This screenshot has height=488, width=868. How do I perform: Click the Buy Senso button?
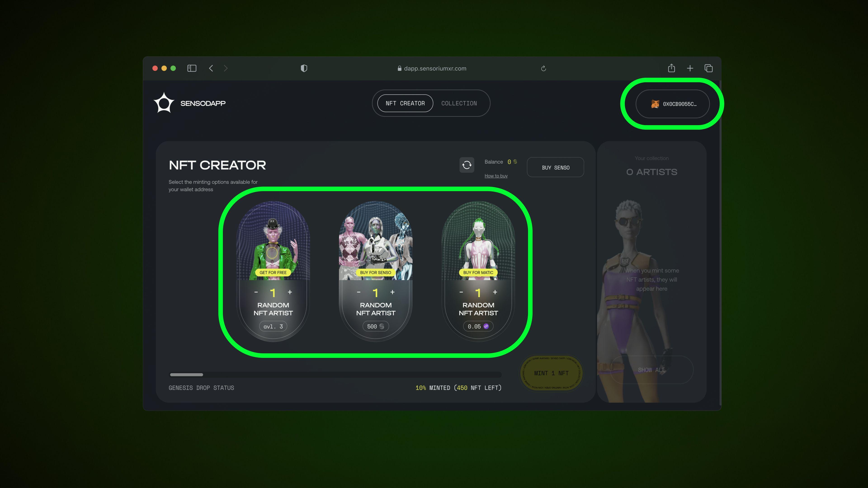555,167
